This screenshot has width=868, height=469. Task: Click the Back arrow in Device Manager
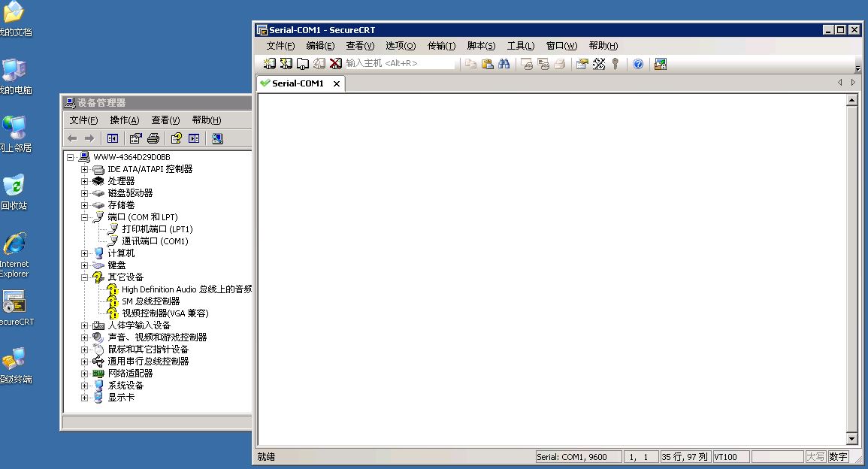(x=72, y=138)
